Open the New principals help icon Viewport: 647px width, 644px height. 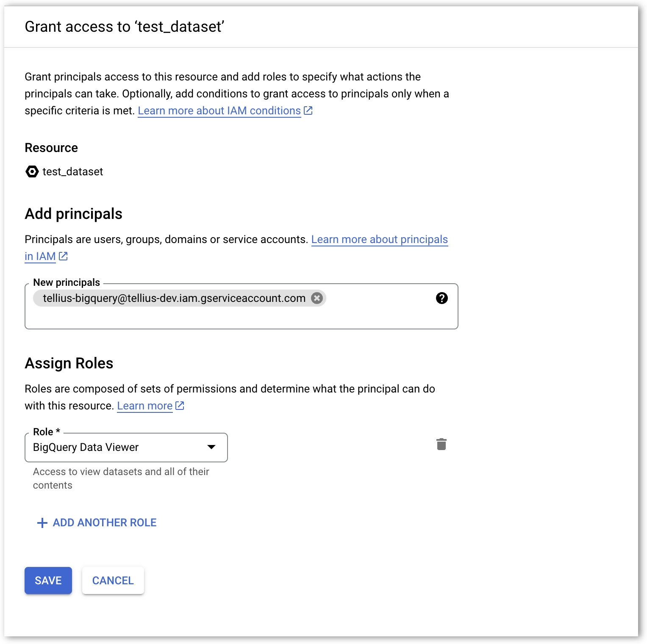(x=442, y=298)
